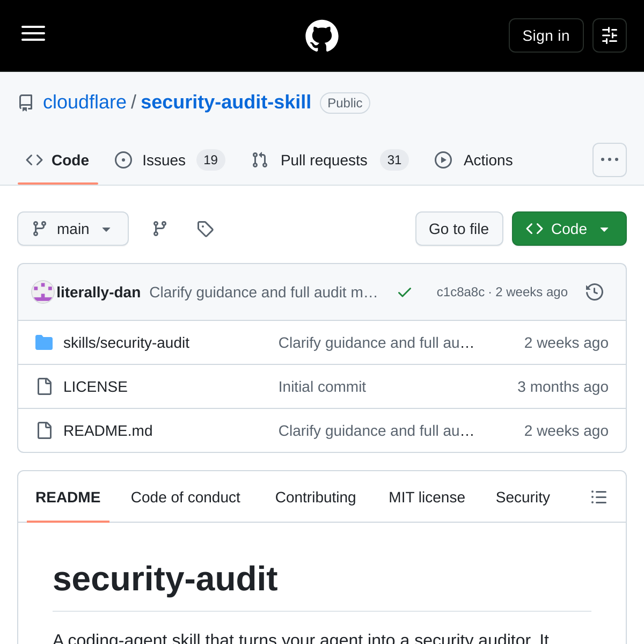Select the Security tab in README panel

coord(523,497)
